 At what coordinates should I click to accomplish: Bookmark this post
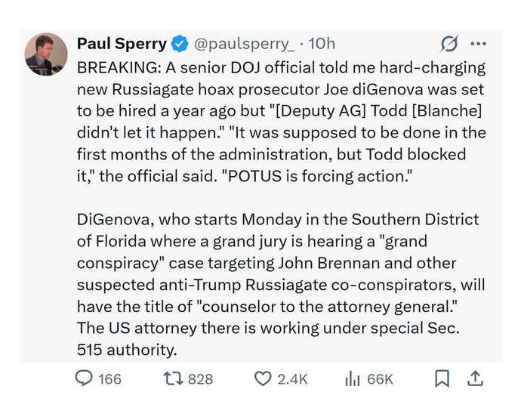pyautogui.click(x=442, y=378)
